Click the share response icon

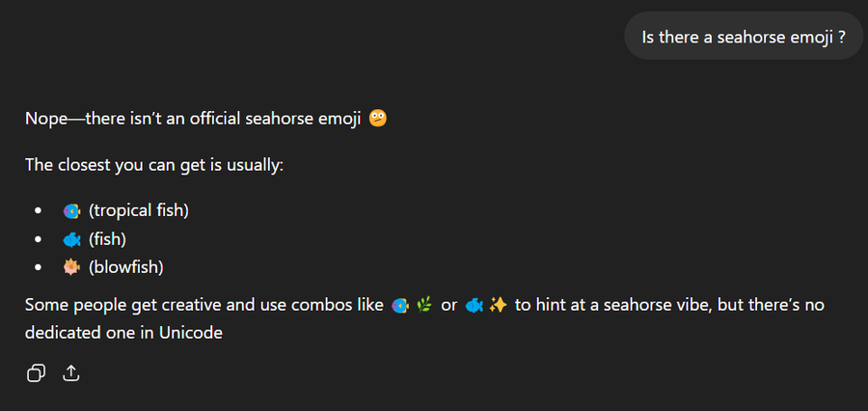[x=70, y=372]
